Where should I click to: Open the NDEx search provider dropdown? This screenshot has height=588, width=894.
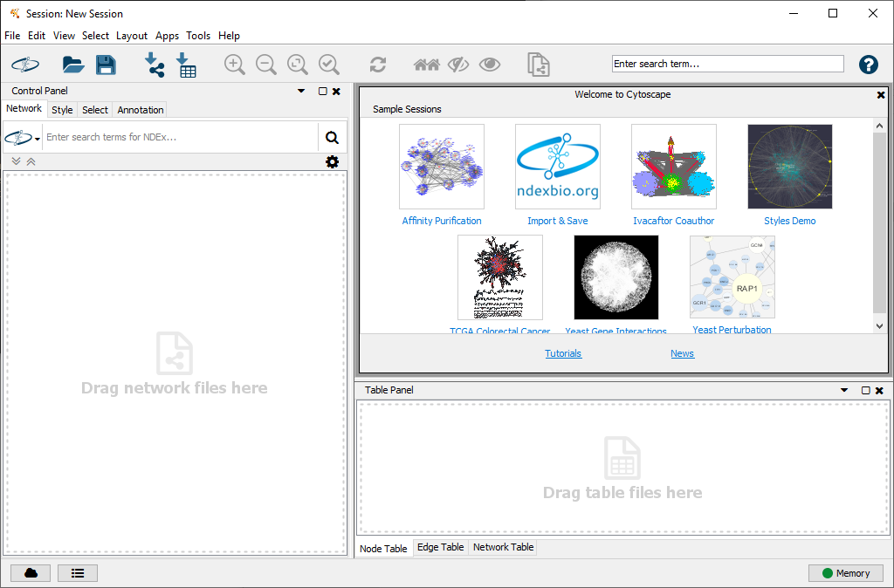click(x=23, y=137)
